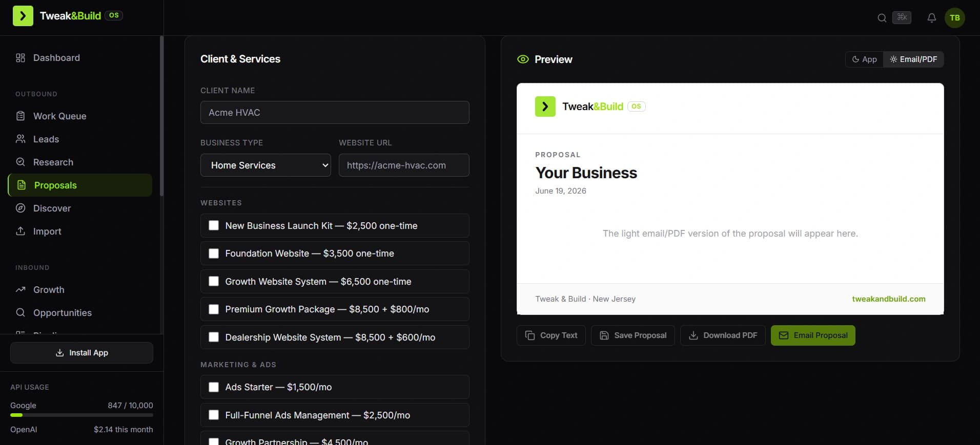The width and height of the screenshot is (980, 445).
Task: Check Premium Growth Package option
Action: pos(214,309)
